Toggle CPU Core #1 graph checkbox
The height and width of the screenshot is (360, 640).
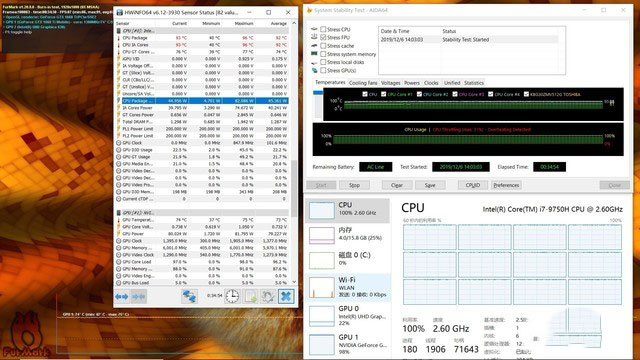pos(383,94)
